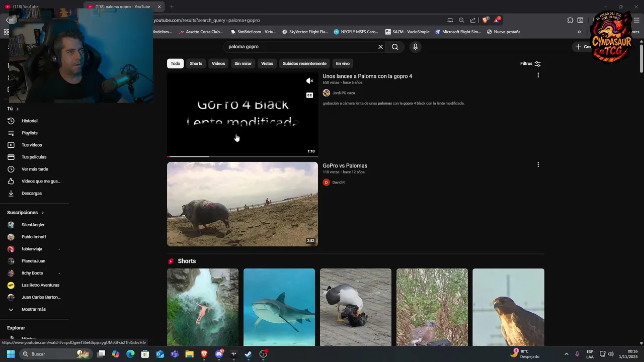Select the Sin mirar filter chip
Screen dimensions: 644x362
[243, 63]
